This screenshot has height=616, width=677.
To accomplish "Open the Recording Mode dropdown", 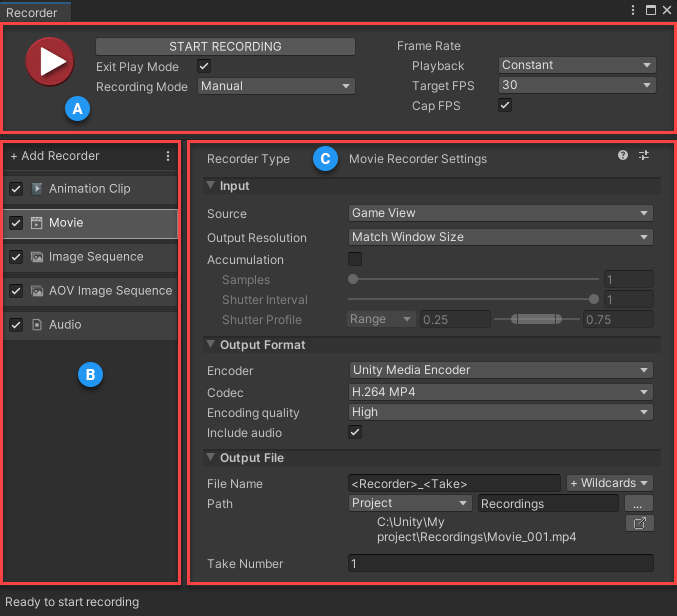I will [x=276, y=86].
